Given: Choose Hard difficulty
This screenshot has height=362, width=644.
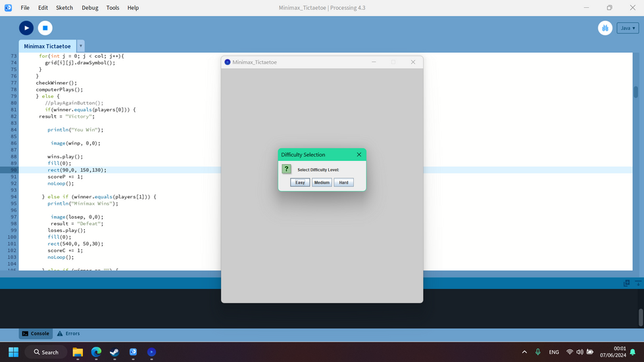Looking at the screenshot, I should [343, 183].
